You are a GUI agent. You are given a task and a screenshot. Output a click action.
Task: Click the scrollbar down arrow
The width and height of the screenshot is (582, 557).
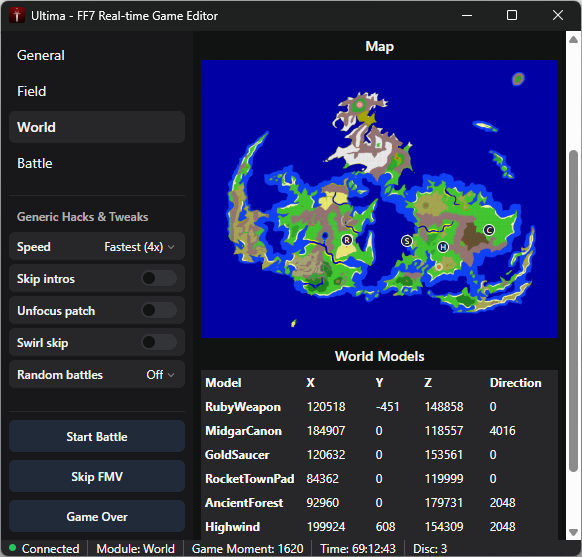(x=573, y=532)
